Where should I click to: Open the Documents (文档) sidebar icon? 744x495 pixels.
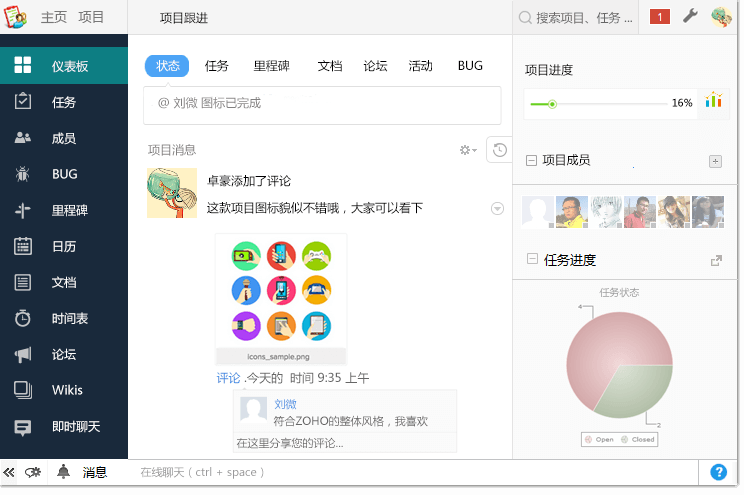[x=23, y=282]
